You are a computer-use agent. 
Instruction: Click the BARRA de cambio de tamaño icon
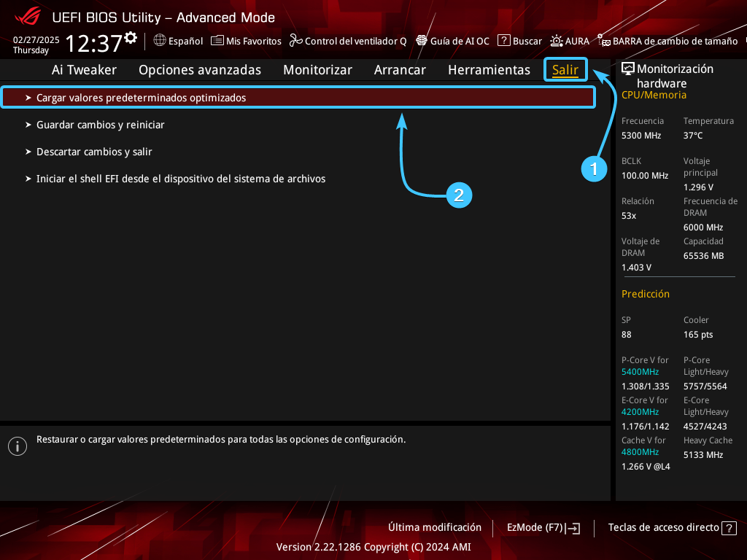pos(603,41)
